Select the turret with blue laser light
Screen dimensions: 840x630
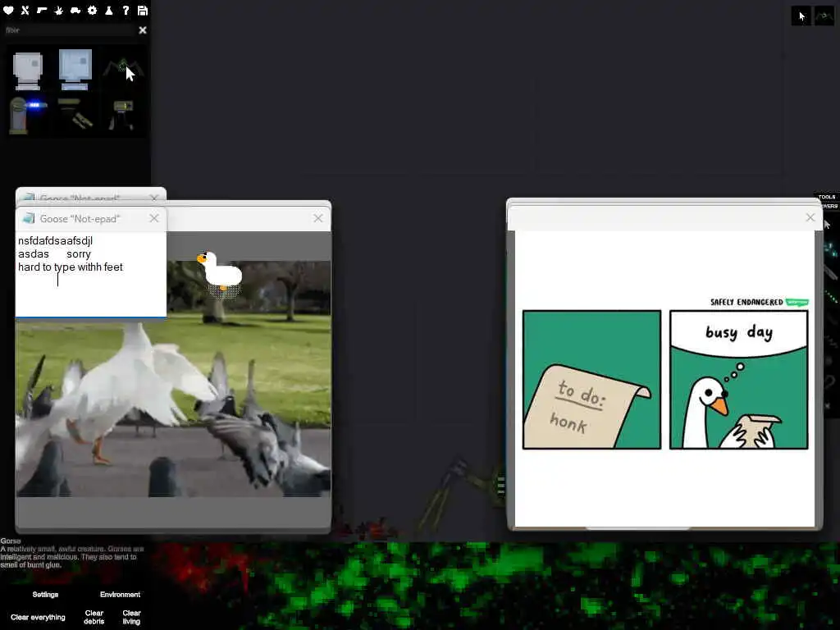point(27,115)
